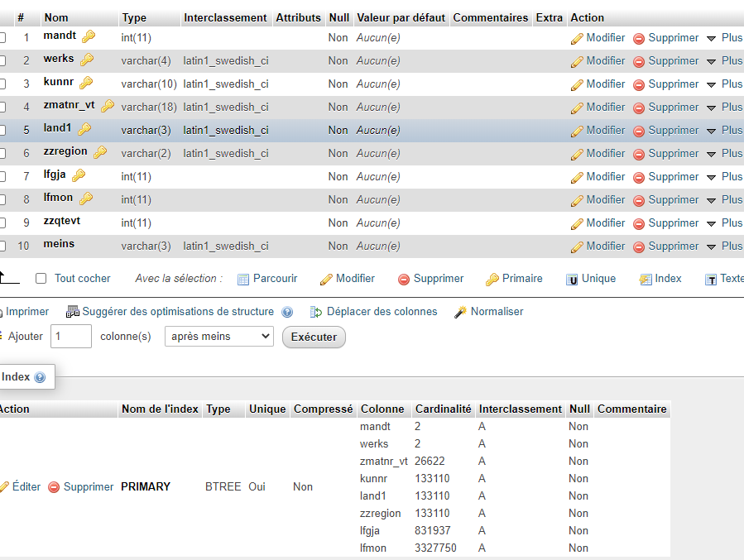
Task: Click the column count input field
Action: point(71,337)
